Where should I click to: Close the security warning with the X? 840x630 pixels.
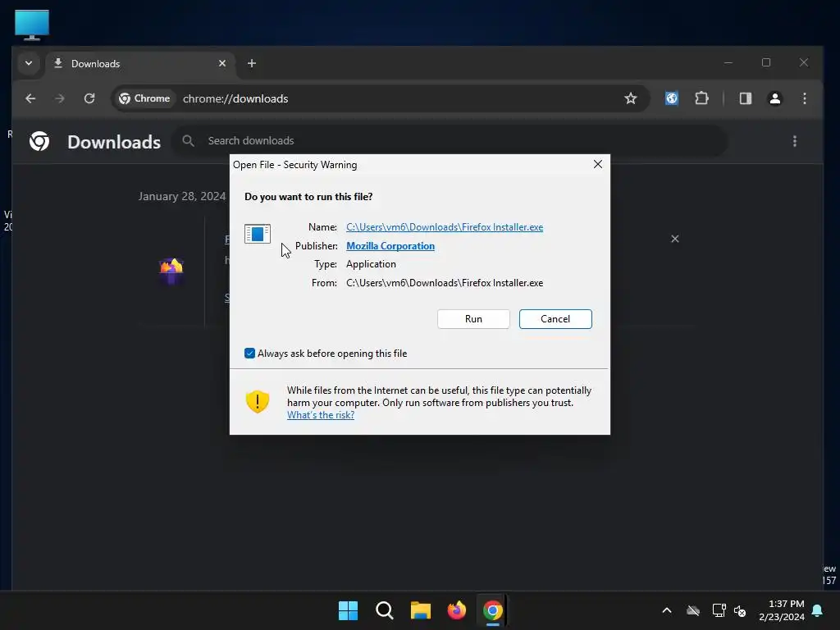(x=598, y=164)
